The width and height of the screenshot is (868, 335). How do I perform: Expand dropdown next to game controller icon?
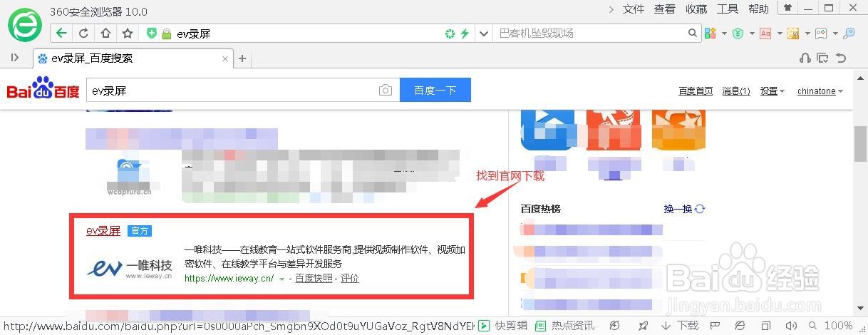(835, 33)
